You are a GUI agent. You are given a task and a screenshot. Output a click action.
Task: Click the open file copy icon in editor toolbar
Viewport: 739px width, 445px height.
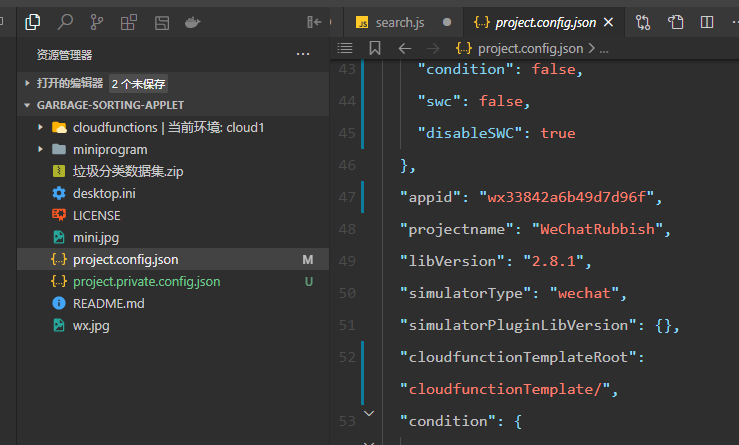675,22
